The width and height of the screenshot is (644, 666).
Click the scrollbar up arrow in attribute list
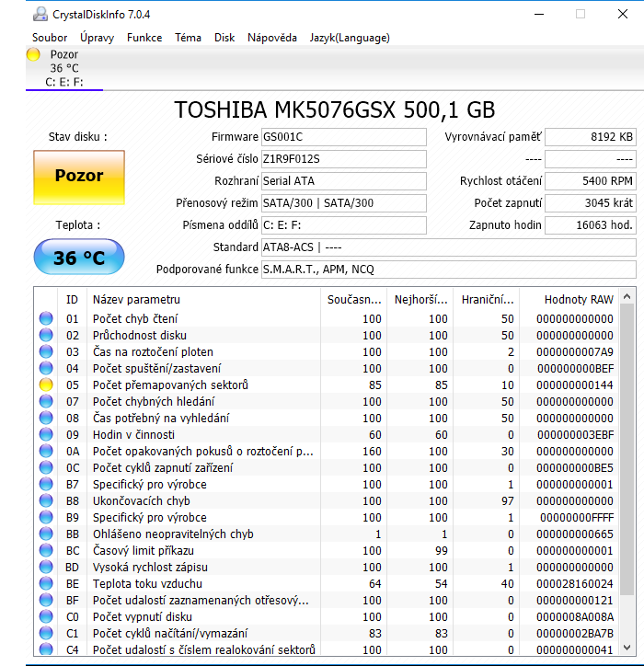point(627,296)
